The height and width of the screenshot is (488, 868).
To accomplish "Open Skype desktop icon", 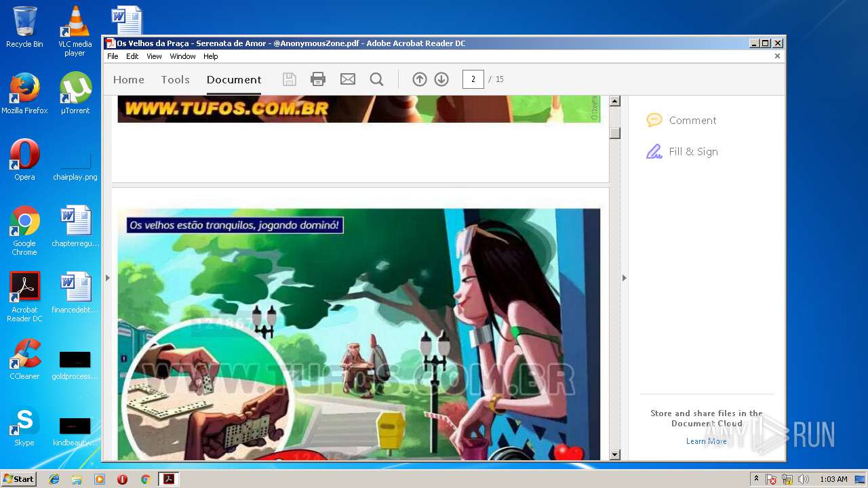I will (x=24, y=426).
